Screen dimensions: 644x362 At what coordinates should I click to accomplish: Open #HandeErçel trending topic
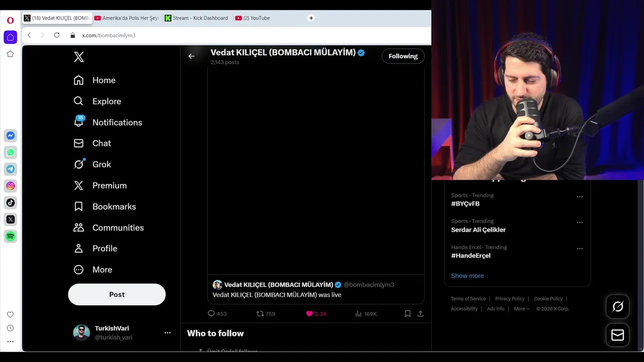pos(471,255)
